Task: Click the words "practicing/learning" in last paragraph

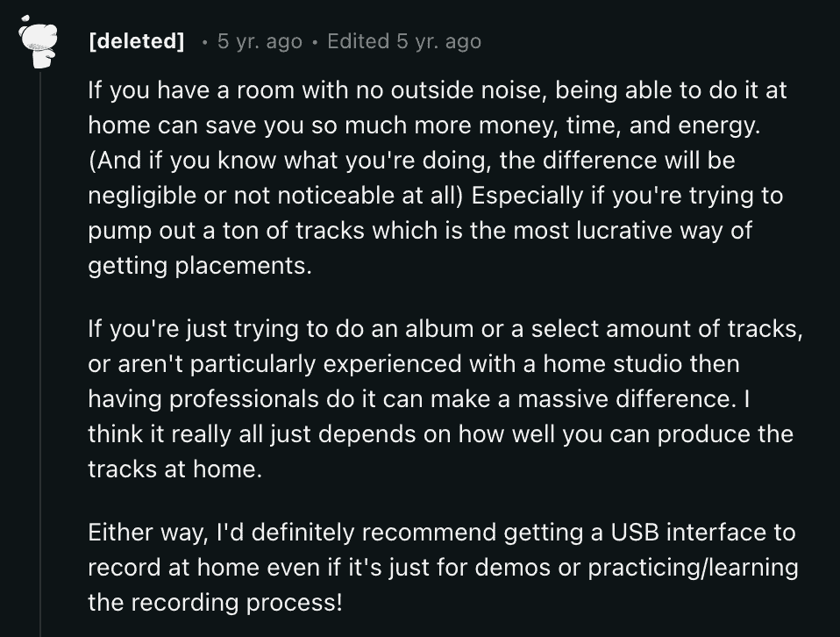Action: (694, 568)
